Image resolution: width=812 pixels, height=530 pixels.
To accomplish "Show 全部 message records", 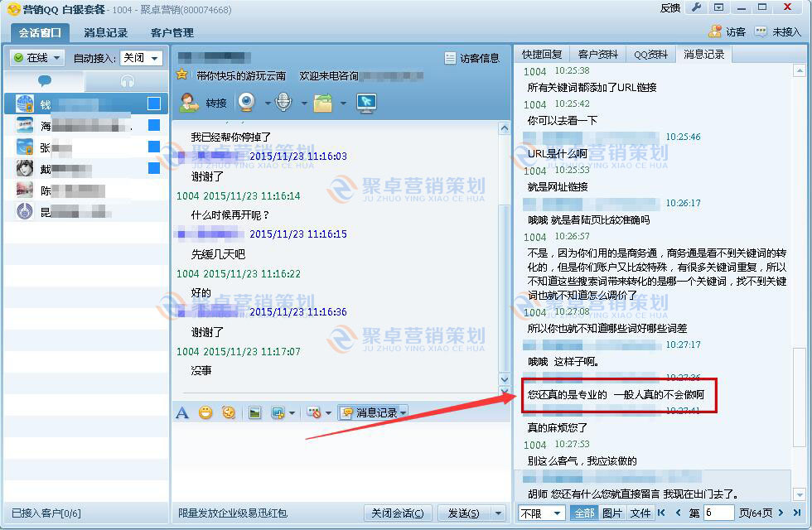I will tap(584, 513).
